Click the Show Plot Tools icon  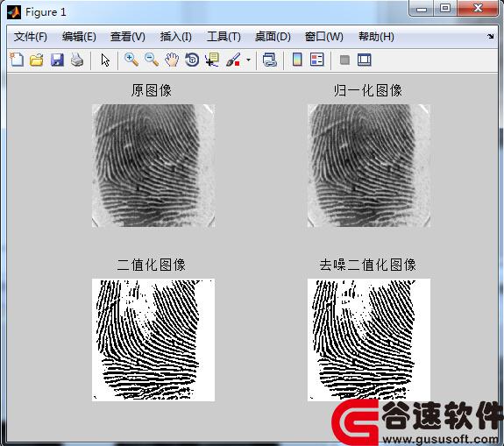[364, 60]
